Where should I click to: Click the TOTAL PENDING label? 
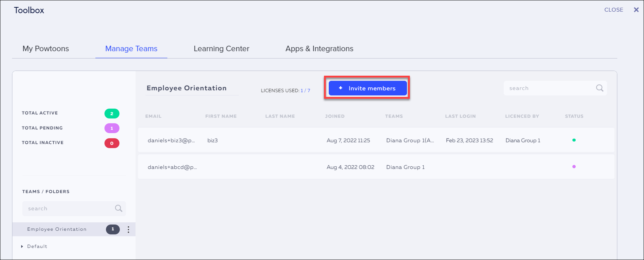(42, 128)
